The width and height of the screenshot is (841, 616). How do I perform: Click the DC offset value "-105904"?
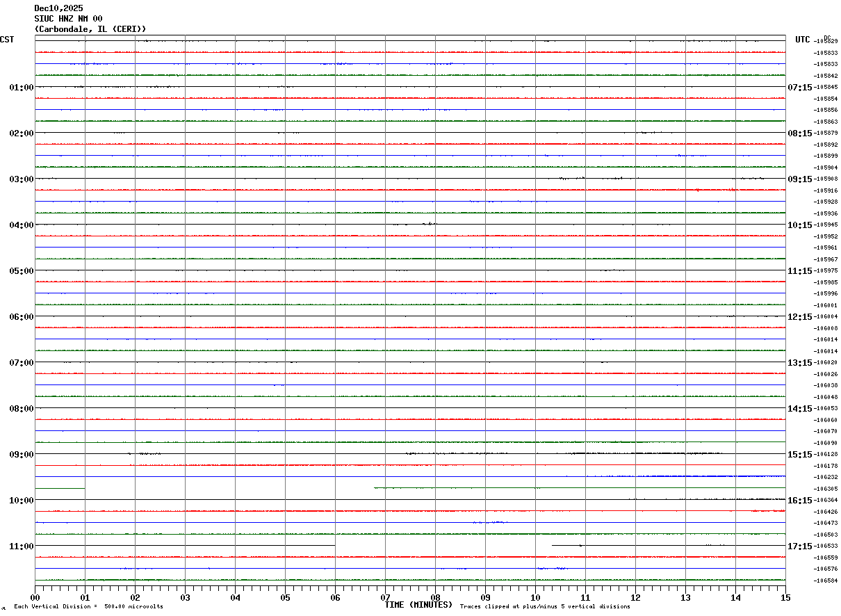click(x=826, y=168)
